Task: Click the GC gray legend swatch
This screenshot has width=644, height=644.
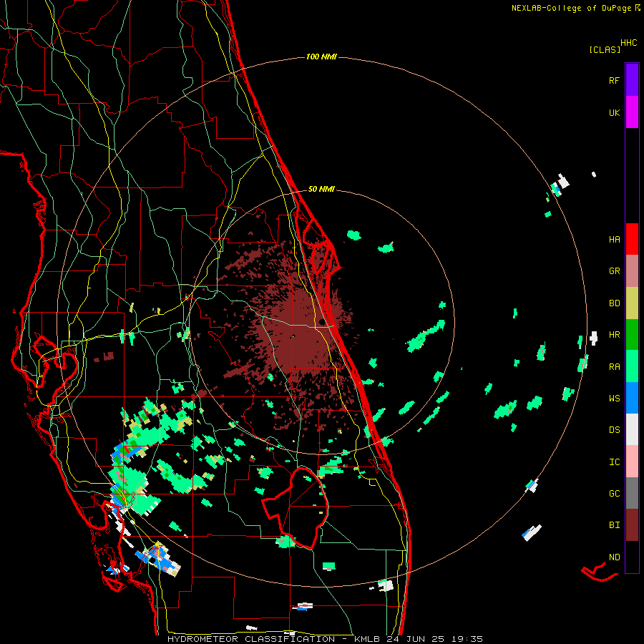Action: click(x=632, y=493)
